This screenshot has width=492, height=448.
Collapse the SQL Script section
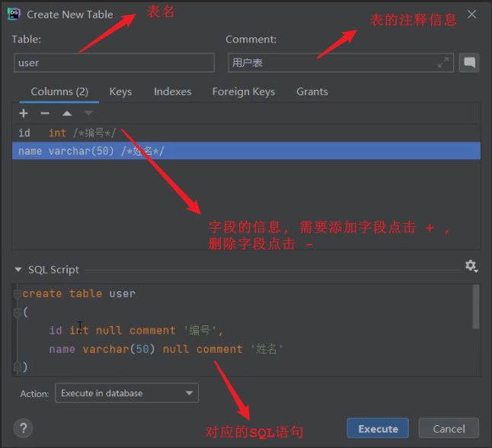[x=18, y=270]
